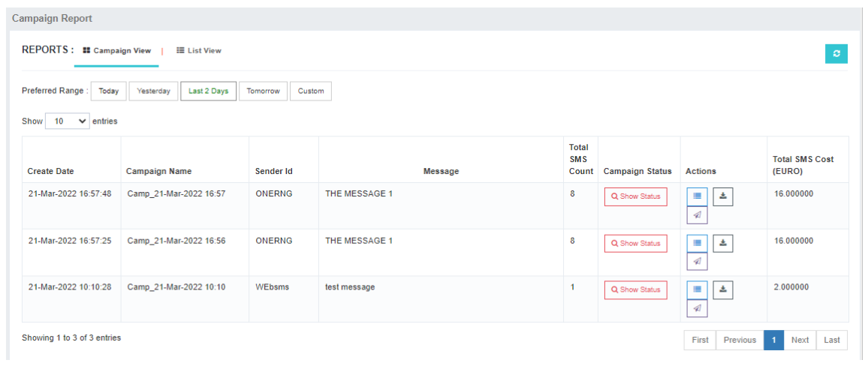
Task: Show Status for the WEbsms campaign
Action: coord(635,289)
